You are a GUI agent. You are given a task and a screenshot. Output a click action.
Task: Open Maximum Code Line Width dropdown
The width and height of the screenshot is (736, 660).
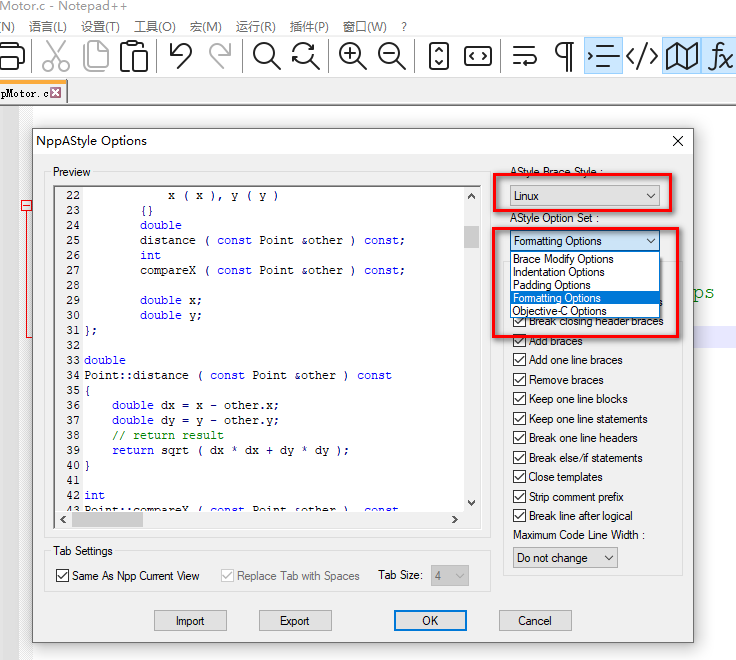click(565, 558)
